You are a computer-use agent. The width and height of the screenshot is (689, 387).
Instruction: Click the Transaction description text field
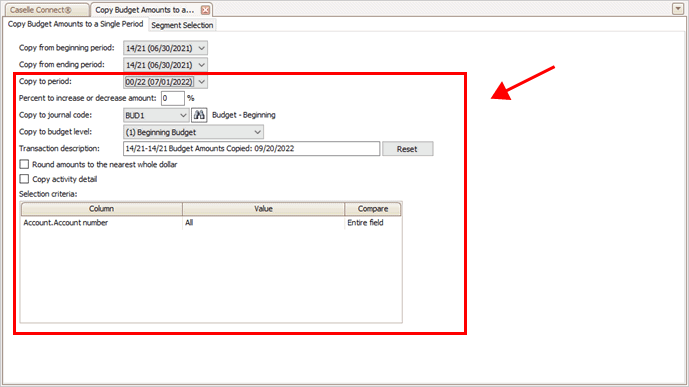point(251,148)
